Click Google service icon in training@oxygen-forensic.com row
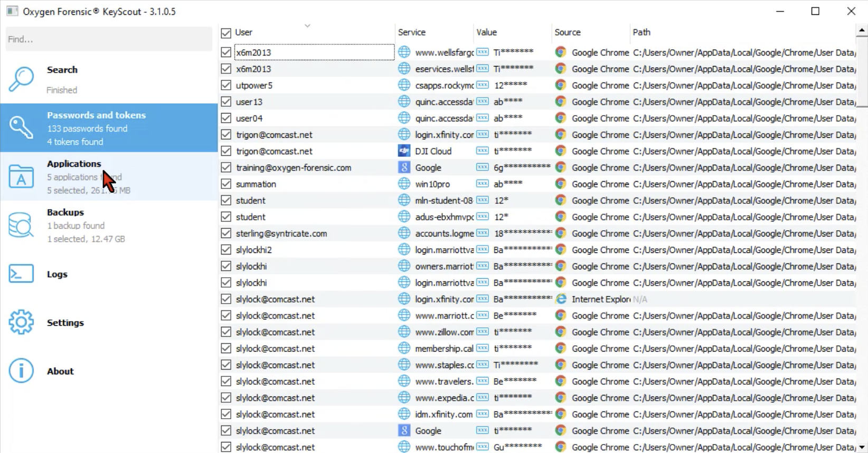868x453 pixels. (x=404, y=167)
